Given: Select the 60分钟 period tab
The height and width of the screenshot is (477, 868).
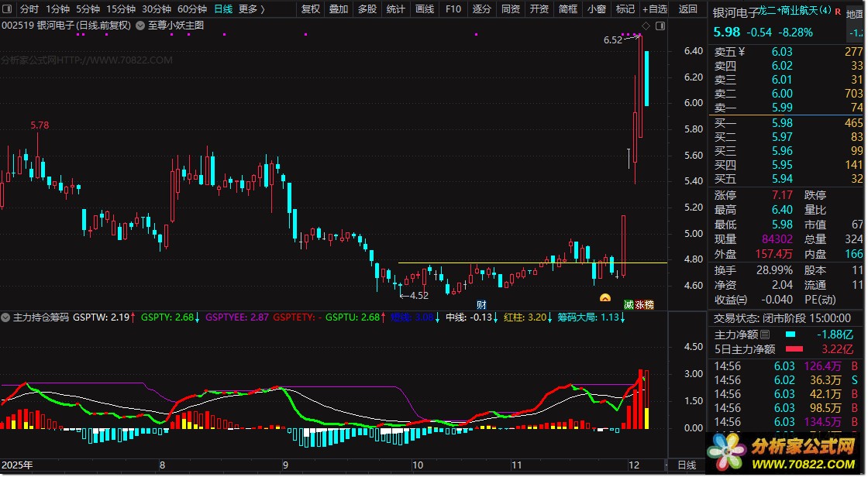Looking at the screenshot, I should tap(192, 9).
